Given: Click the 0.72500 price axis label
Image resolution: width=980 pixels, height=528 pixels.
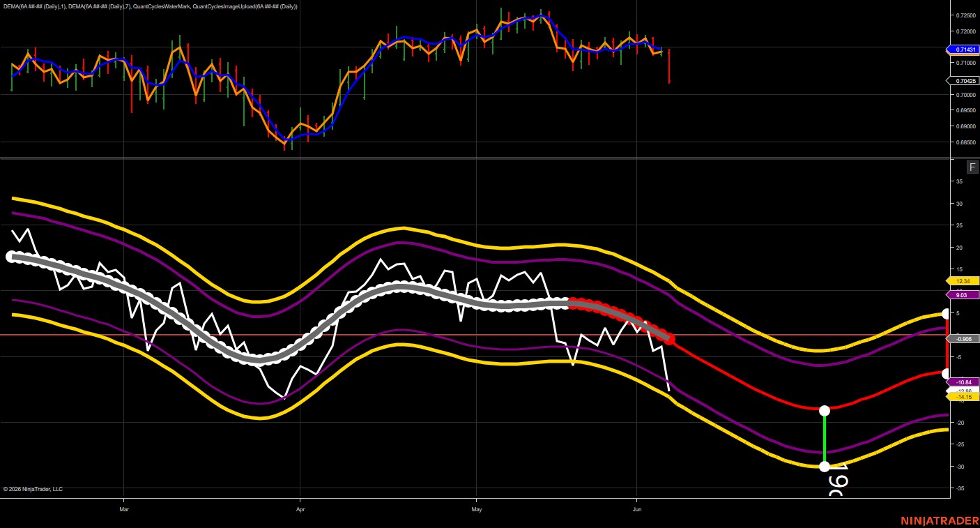Looking at the screenshot, I should pyautogui.click(x=965, y=15).
